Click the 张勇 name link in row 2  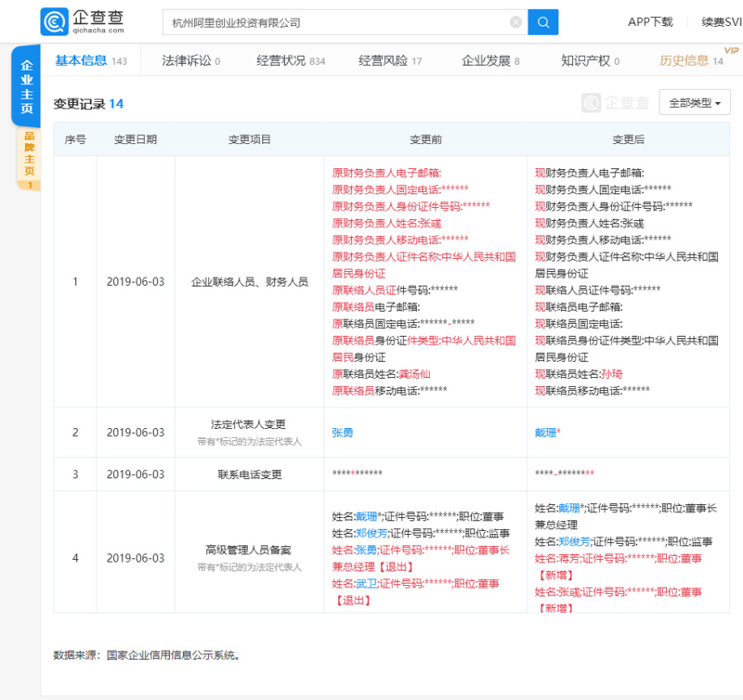point(343,433)
